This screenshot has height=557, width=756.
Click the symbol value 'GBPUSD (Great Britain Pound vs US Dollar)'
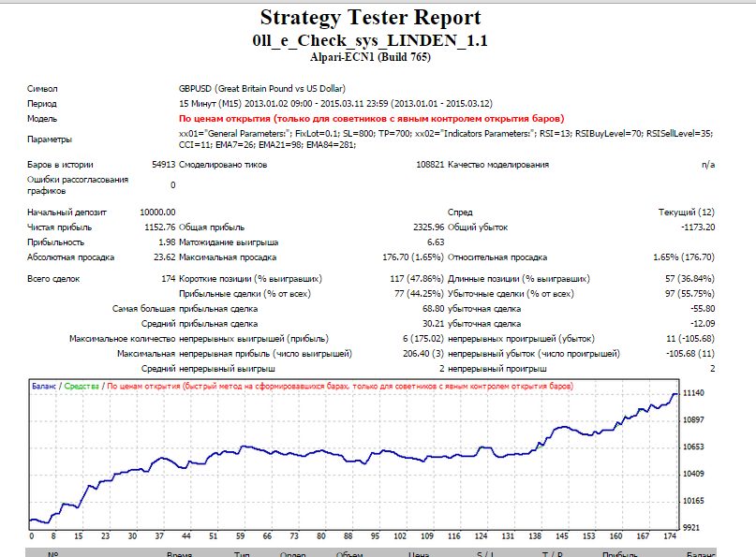pyautogui.click(x=261, y=89)
